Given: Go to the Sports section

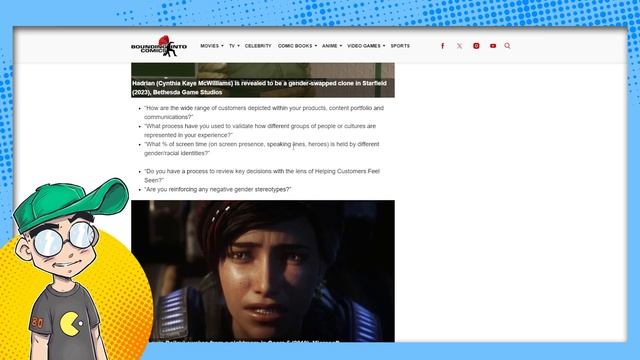Looking at the screenshot, I should [400, 46].
